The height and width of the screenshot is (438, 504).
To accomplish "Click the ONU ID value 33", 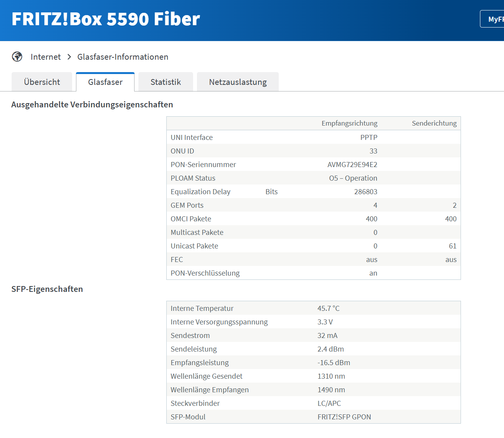I will click(x=373, y=151).
